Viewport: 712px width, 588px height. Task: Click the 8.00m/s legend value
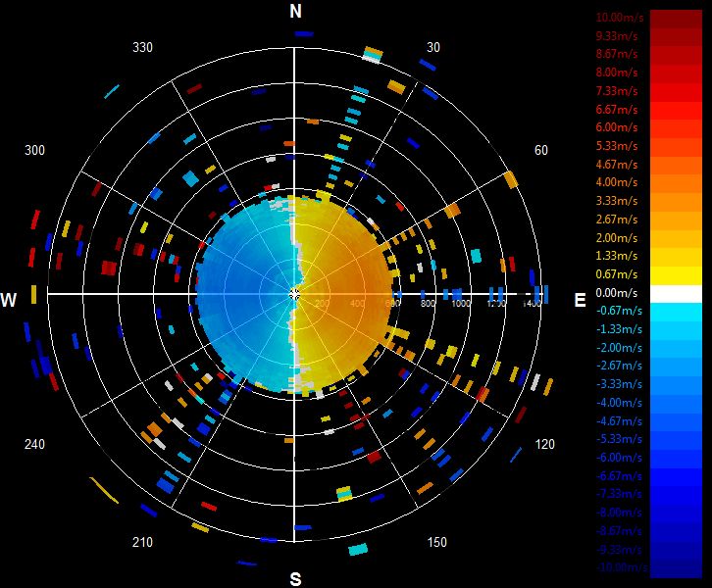[617, 73]
